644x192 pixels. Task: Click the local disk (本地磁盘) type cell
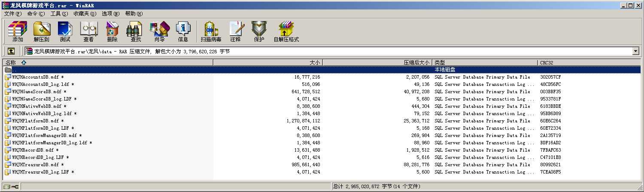[x=445, y=70]
